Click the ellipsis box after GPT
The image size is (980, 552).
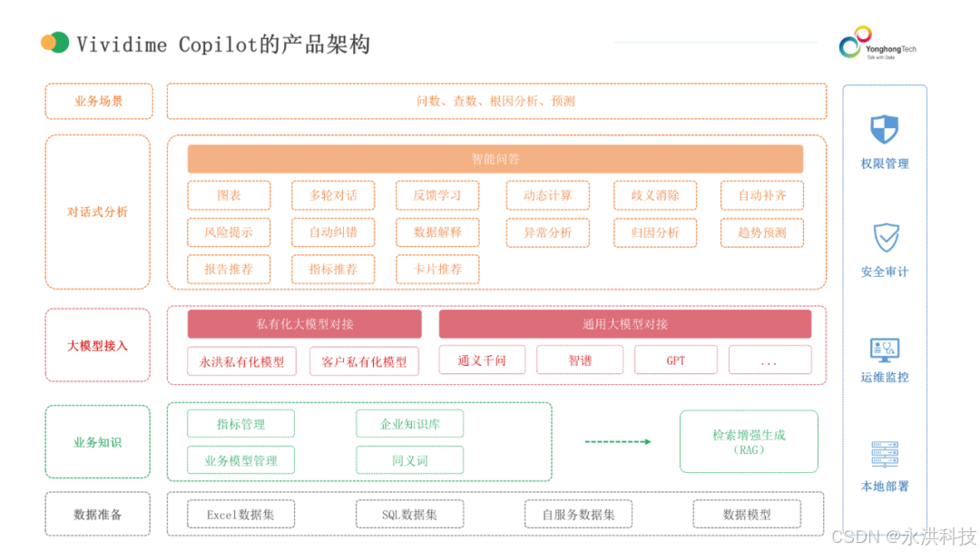tap(770, 360)
